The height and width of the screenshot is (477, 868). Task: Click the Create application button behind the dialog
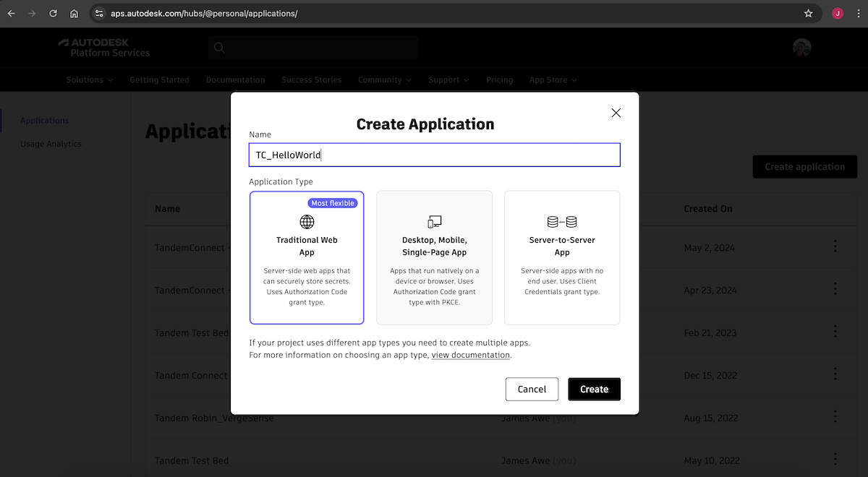click(x=804, y=166)
